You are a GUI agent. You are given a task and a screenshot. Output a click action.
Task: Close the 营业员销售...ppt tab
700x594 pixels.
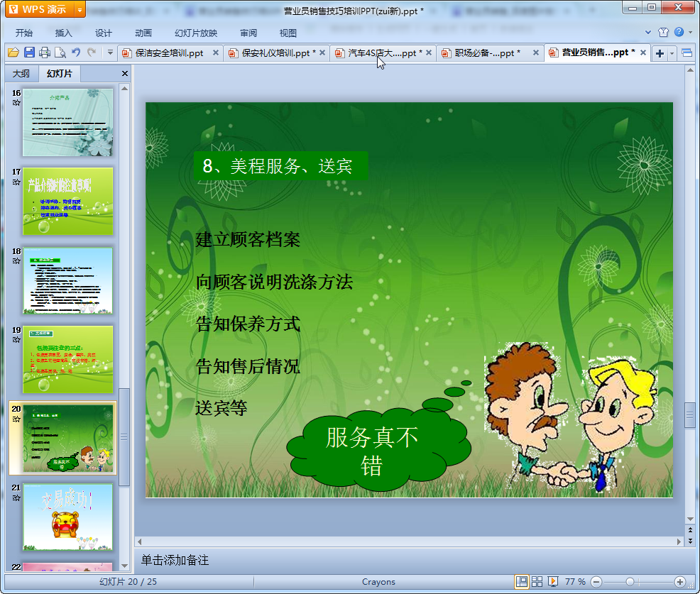tap(643, 53)
